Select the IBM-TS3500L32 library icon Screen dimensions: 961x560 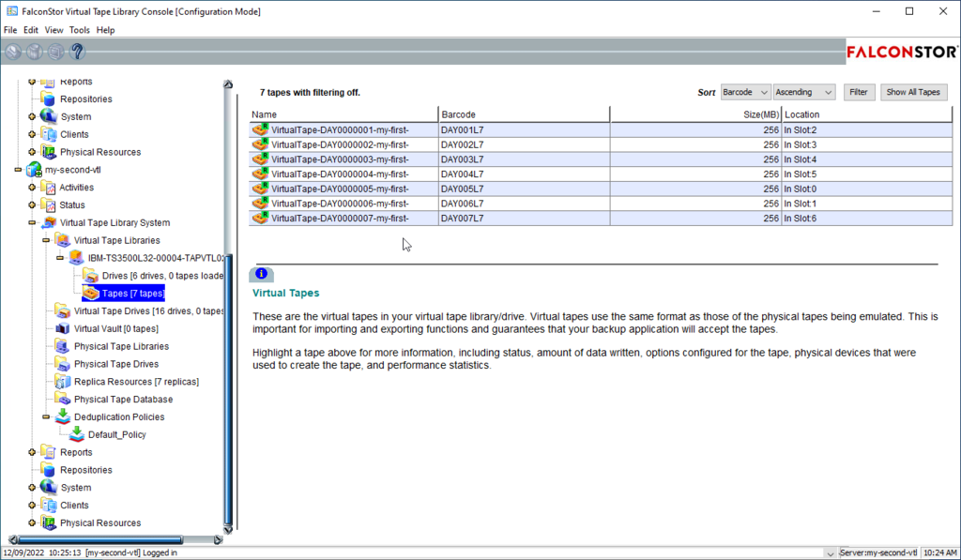pyautogui.click(x=77, y=258)
